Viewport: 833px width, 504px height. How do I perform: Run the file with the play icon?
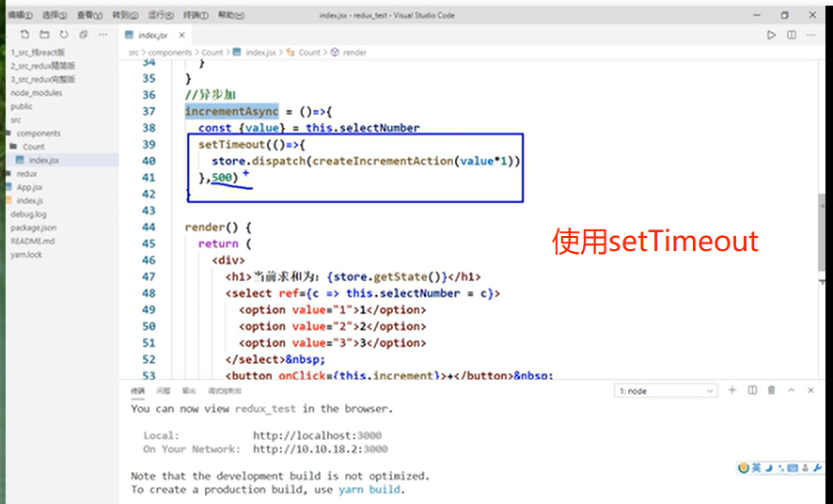(x=771, y=35)
